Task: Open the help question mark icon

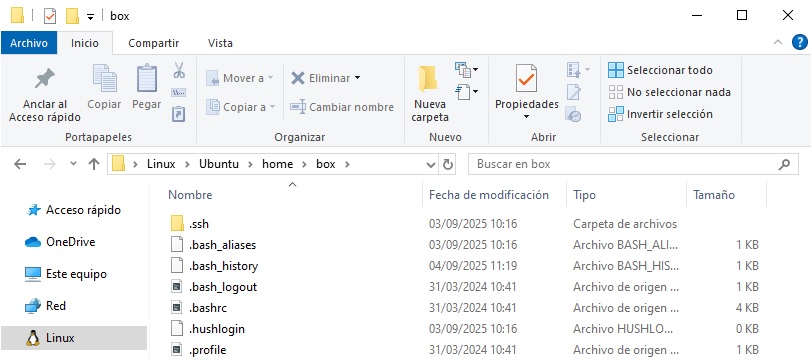Action: [x=800, y=42]
